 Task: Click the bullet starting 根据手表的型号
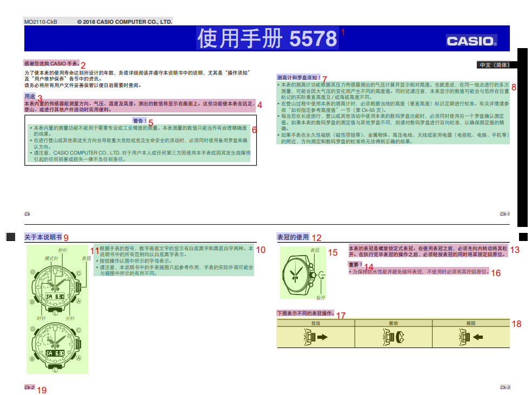175,251
